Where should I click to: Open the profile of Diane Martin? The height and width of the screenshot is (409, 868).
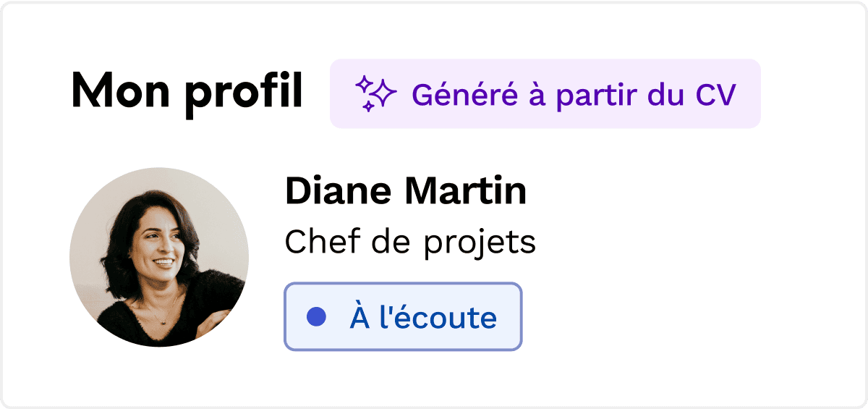tap(406, 191)
